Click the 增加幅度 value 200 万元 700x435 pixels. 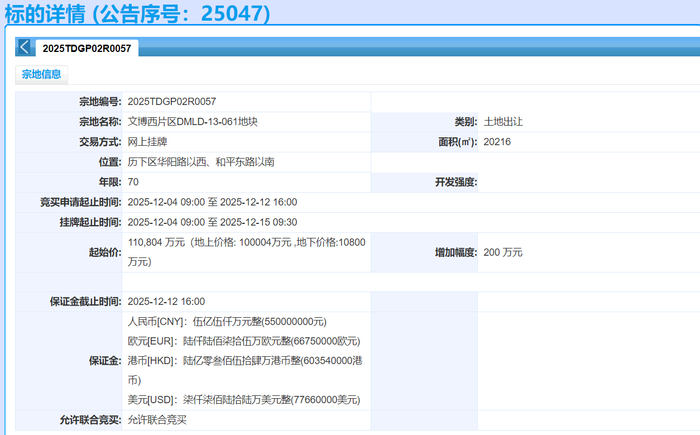pyautogui.click(x=503, y=252)
